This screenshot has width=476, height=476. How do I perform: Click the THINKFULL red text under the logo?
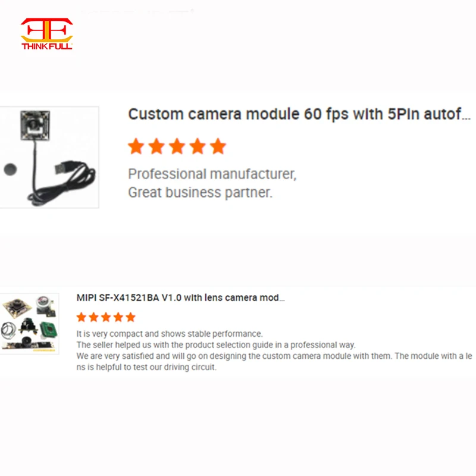coord(47,46)
